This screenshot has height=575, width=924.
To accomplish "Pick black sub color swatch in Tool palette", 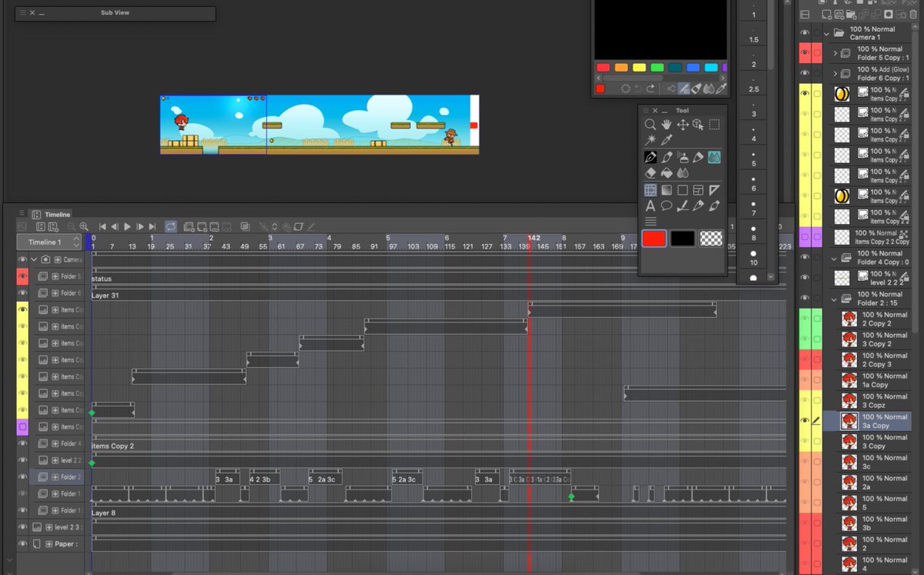I will coord(682,239).
